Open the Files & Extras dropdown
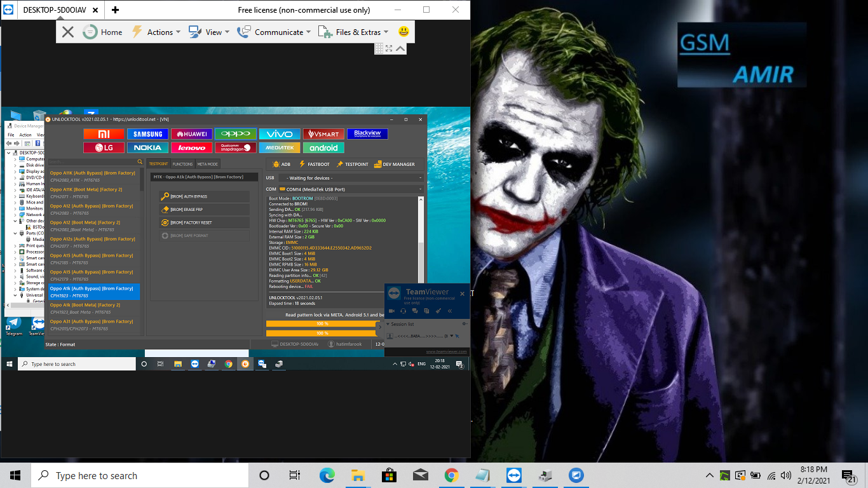Image resolution: width=868 pixels, height=488 pixels. 355,32
